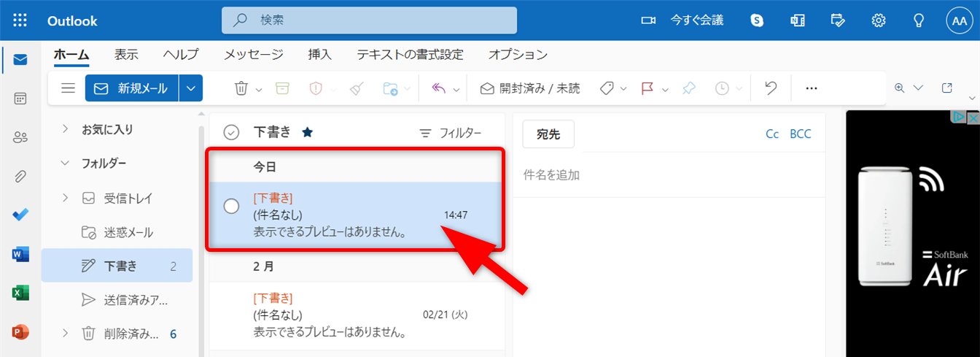The width and height of the screenshot is (980, 357).
Task: Click the Undo arrow in toolbar
Action: (771, 88)
